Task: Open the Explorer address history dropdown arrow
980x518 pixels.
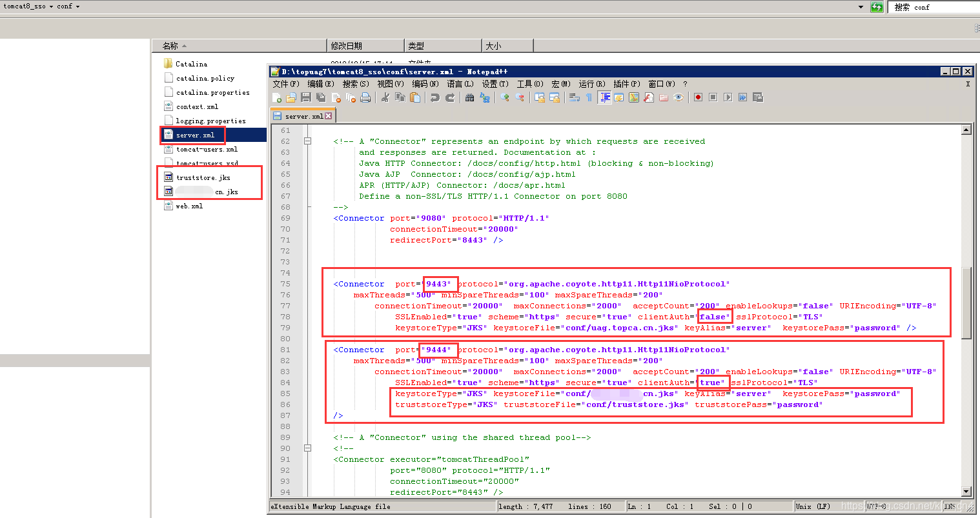Action: 861,7
